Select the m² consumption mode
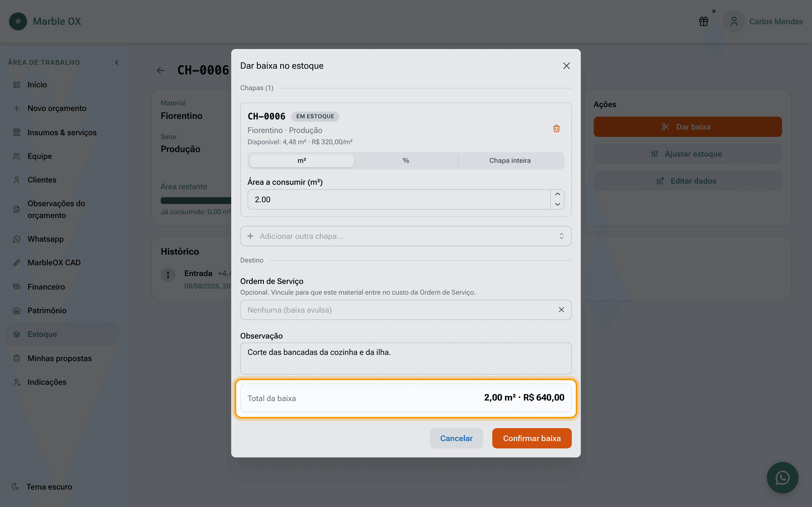The width and height of the screenshot is (812, 507). tap(302, 161)
